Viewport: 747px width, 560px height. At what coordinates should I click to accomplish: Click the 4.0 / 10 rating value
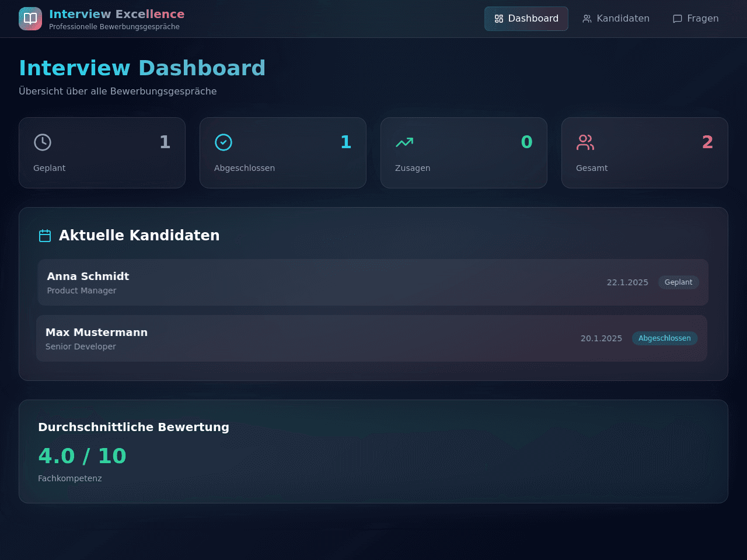pos(82,456)
